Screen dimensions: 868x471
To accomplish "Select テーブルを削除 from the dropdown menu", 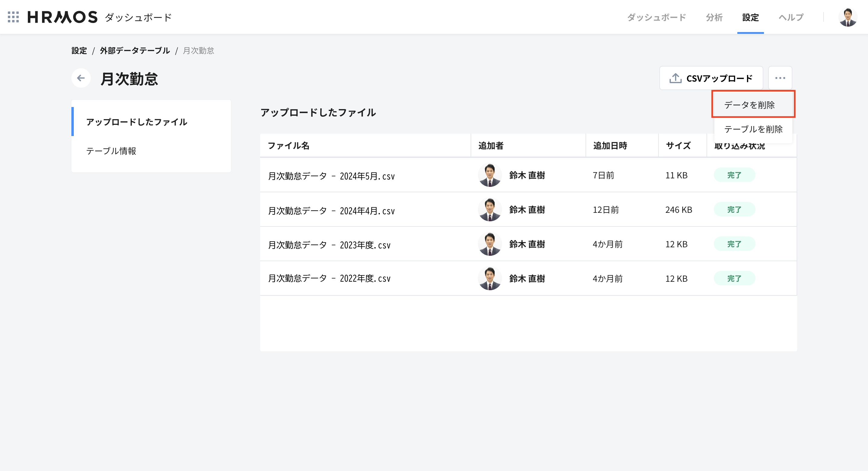I will pos(753,129).
